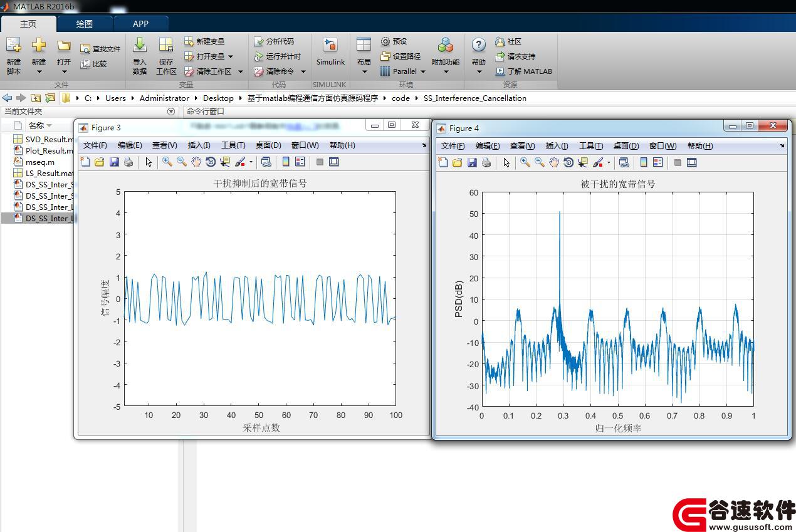The image size is (796, 532).
Task: Click the 查找文件 find files button
Action: click(100, 49)
